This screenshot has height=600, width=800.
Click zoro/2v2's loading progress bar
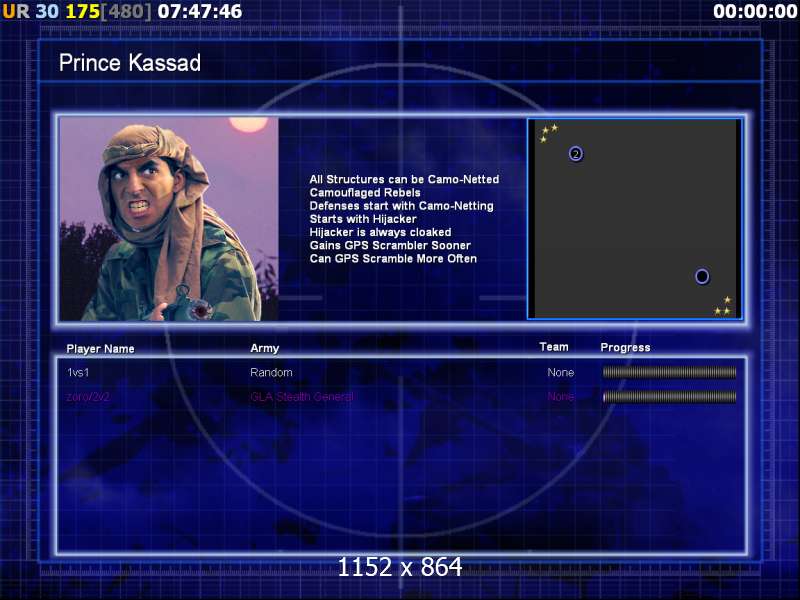click(669, 397)
